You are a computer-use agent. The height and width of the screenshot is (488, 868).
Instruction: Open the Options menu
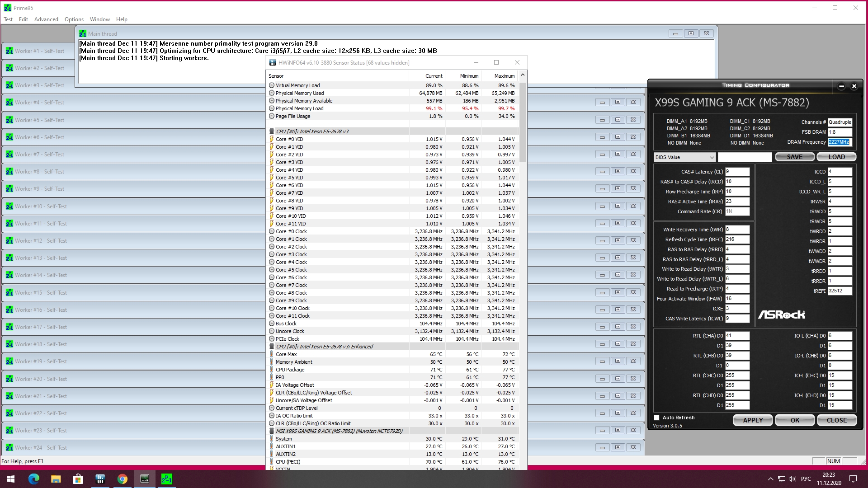74,19
